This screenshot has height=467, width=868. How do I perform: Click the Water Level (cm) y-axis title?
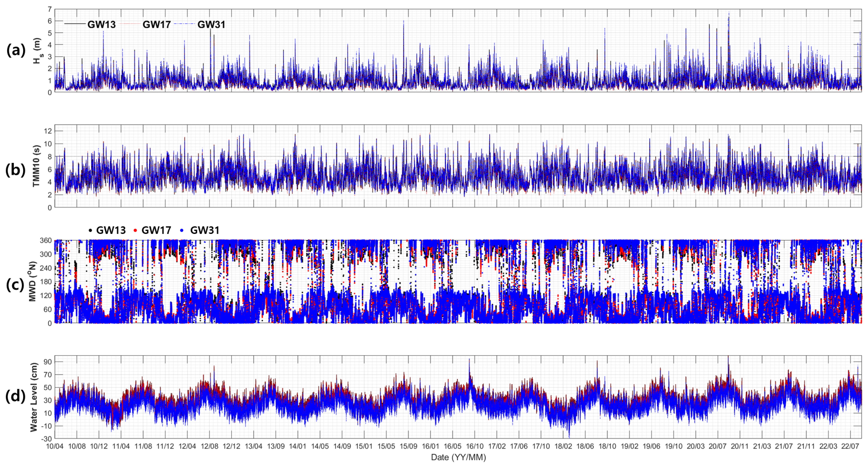[34, 397]
